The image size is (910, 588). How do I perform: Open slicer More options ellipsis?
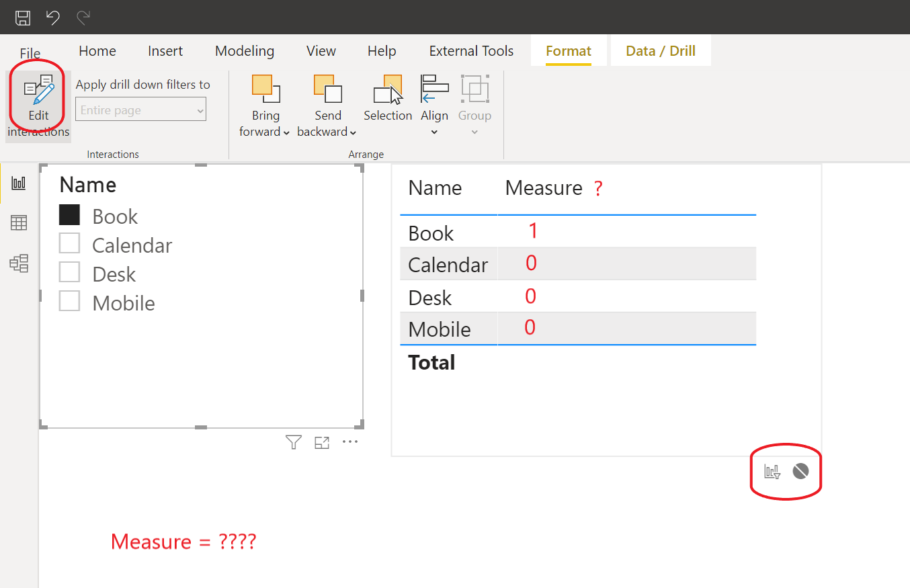(x=350, y=442)
